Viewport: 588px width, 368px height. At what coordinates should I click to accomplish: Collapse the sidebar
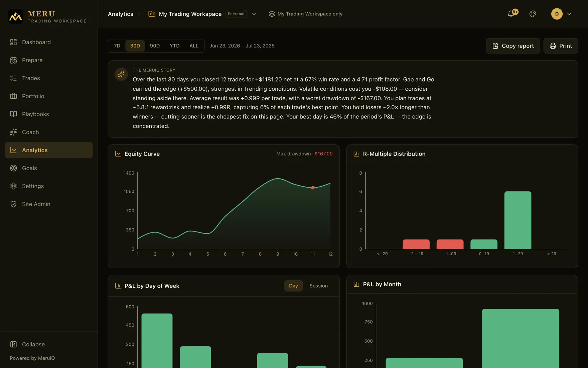point(48,344)
